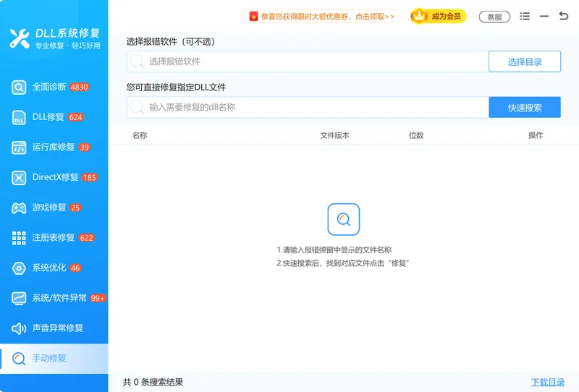
Task: Open 全面诊断 magnifier icon in sidebar
Action: point(19,88)
